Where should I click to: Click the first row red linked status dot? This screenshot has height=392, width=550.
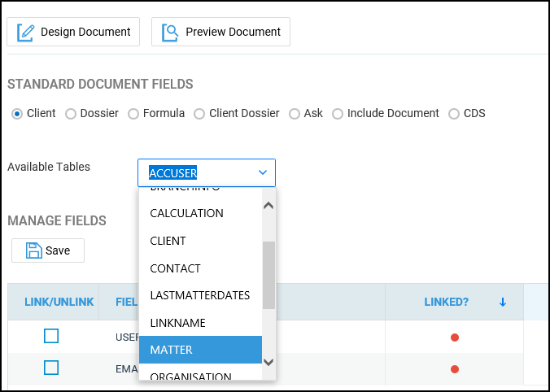(x=455, y=337)
